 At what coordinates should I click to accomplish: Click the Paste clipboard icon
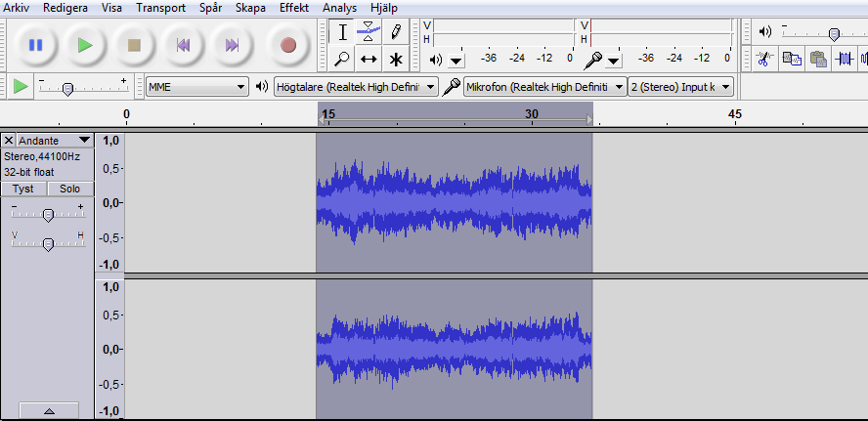click(x=818, y=59)
